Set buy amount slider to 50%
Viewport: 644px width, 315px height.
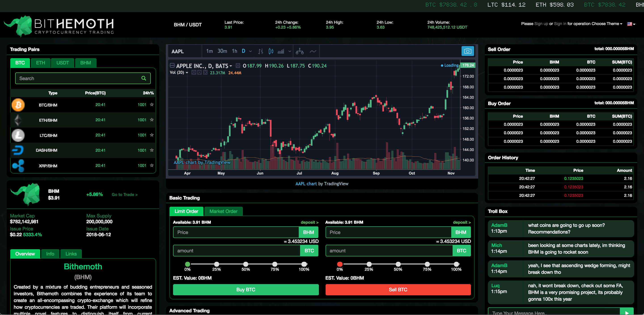click(246, 264)
